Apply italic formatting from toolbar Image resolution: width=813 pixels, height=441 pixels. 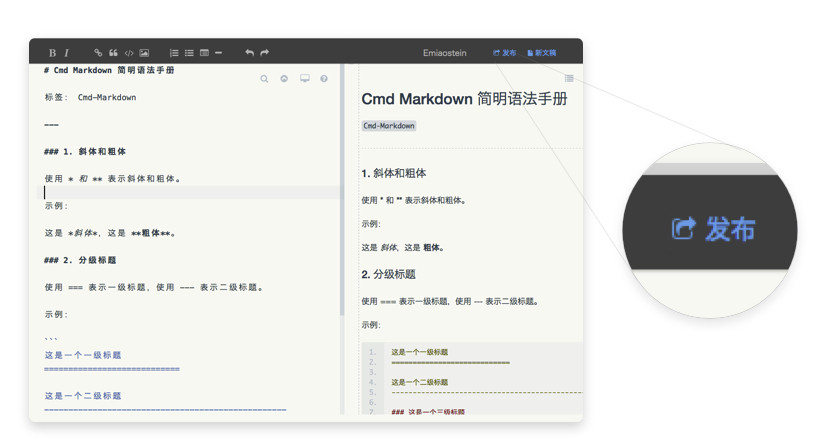click(66, 53)
